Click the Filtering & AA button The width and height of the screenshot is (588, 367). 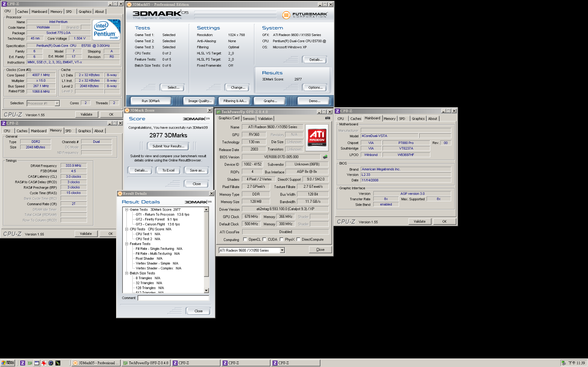pyautogui.click(x=235, y=101)
